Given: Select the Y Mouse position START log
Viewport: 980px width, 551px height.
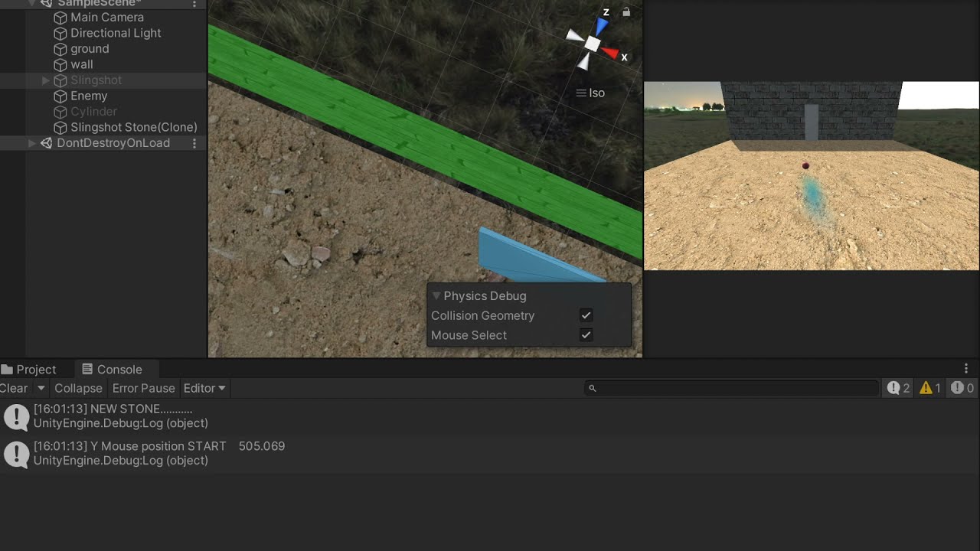Looking at the screenshot, I should point(490,453).
